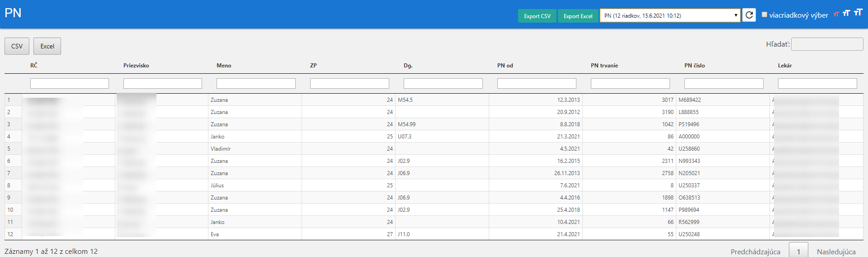The image size is (868, 257).
Task: Click PN trvanie value 1898
Action: 668,198
